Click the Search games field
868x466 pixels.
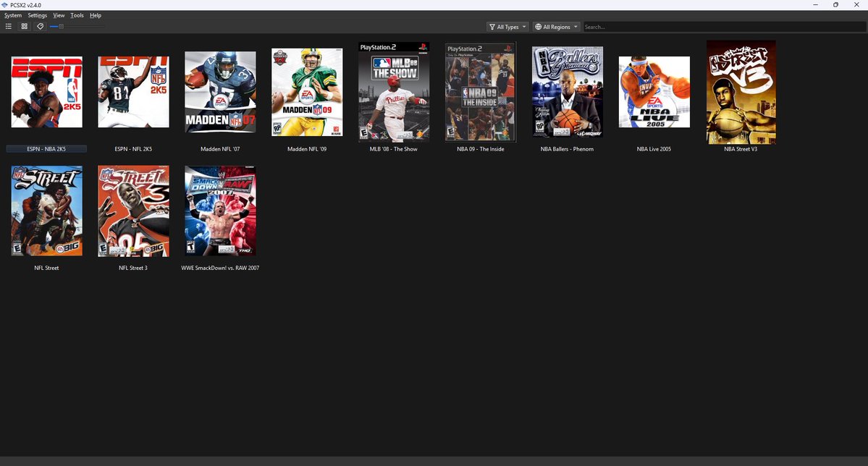coord(724,27)
